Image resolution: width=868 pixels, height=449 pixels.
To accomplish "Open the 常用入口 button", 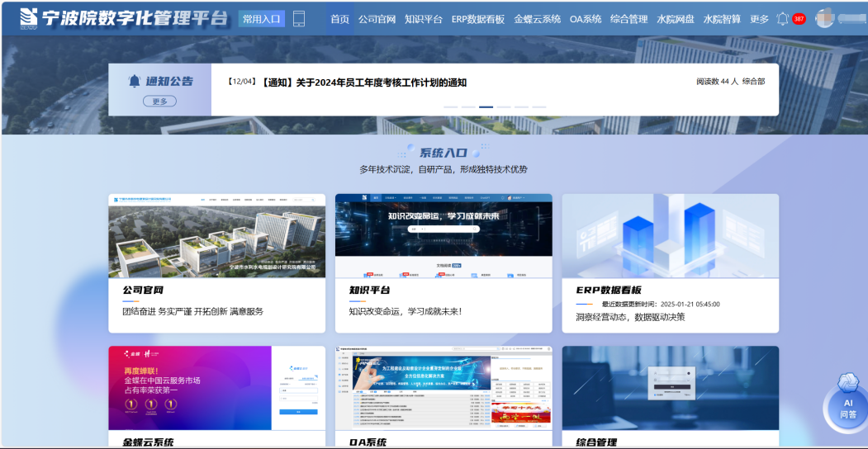I will coord(261,18).
